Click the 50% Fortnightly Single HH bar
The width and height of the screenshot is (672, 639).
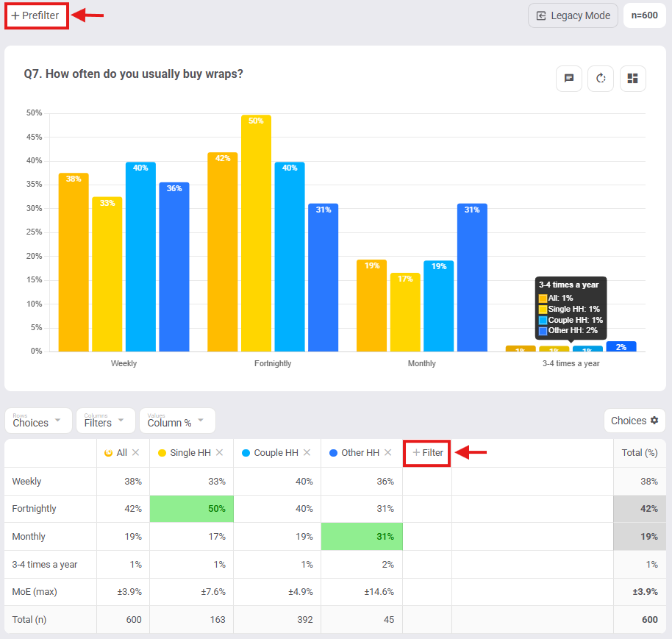point(256,234)
